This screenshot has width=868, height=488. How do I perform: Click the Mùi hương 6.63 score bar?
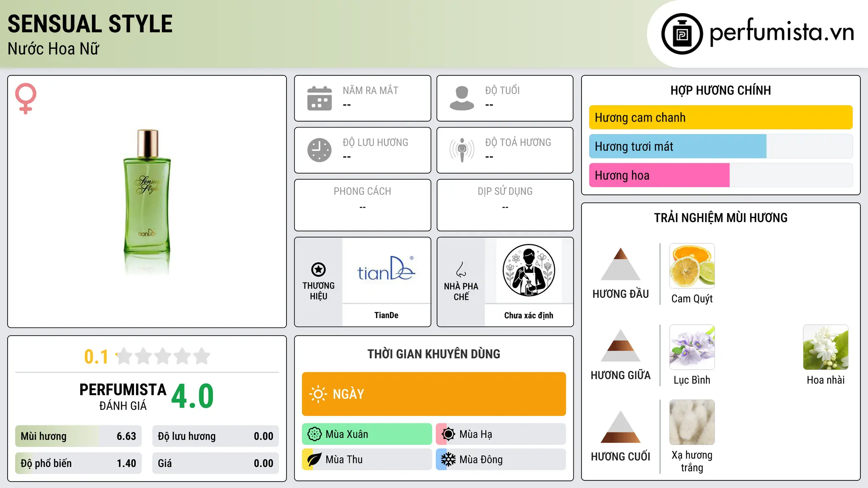point(78,436)
